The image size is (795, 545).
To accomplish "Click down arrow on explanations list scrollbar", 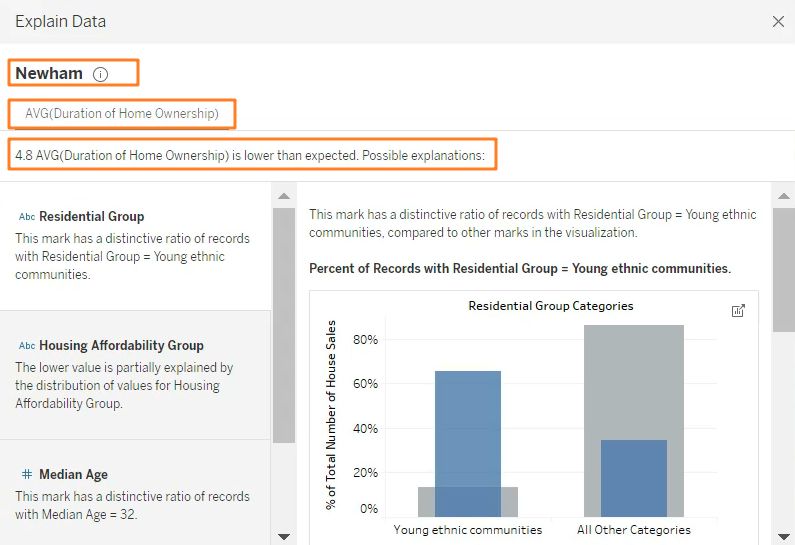I will coord(283,536).
